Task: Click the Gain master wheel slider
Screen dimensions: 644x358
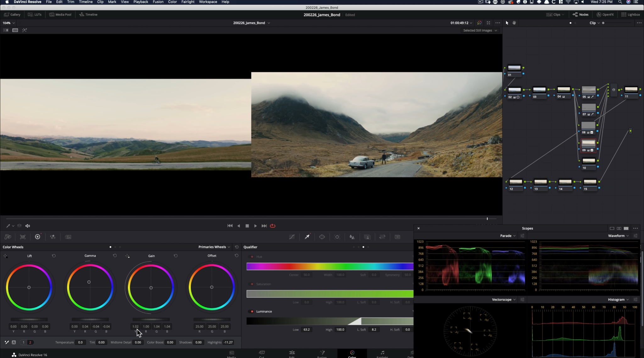Action: (151, 319)
